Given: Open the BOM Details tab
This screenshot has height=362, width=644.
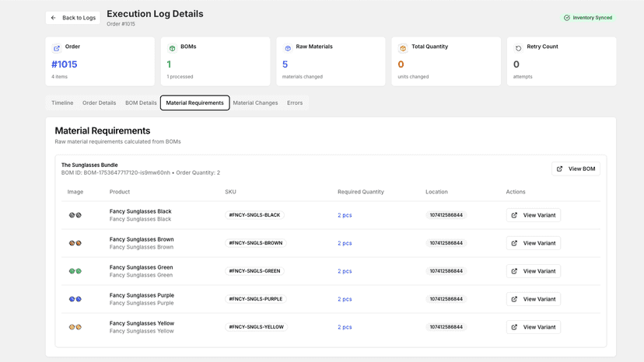Looking at the screenshot, I should [141, 103].
